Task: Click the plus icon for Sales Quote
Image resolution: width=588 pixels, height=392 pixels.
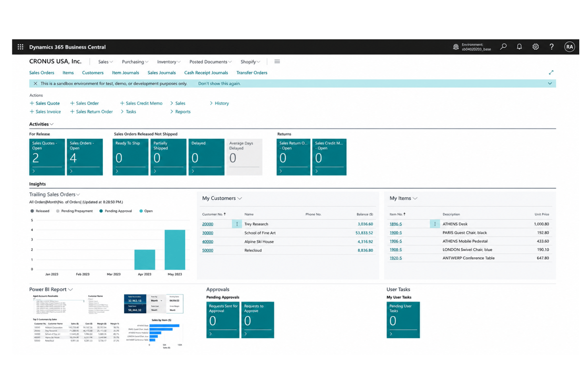Action: coord(32,103)
